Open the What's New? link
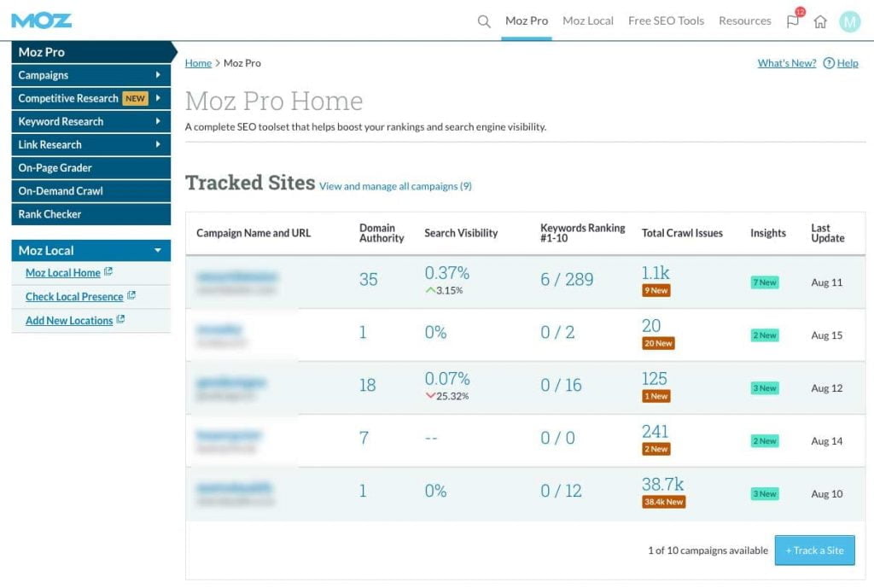This screenshot has height=588, width=874. (786, 63)
